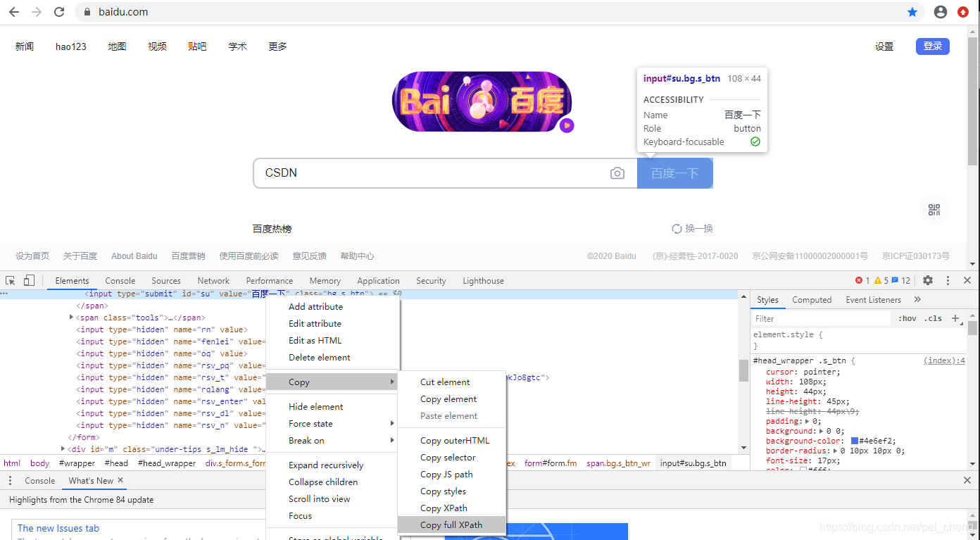Toggle the :hov element state pane

point(907,318)
